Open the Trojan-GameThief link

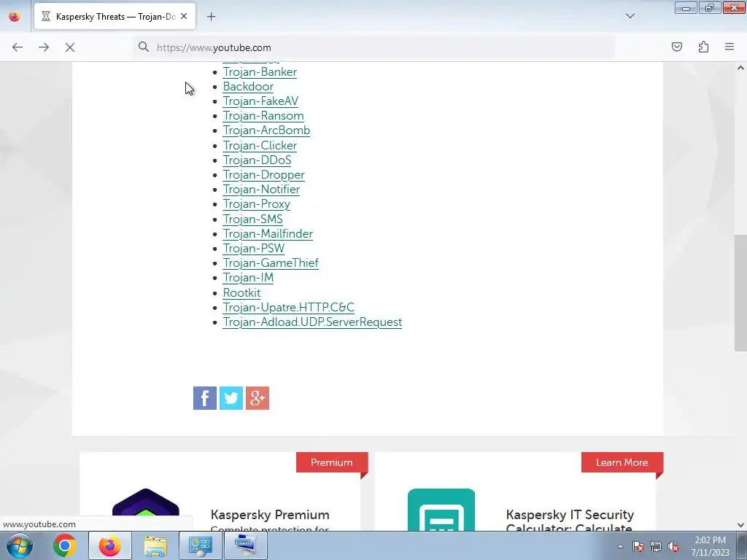(x=271, y=262)
